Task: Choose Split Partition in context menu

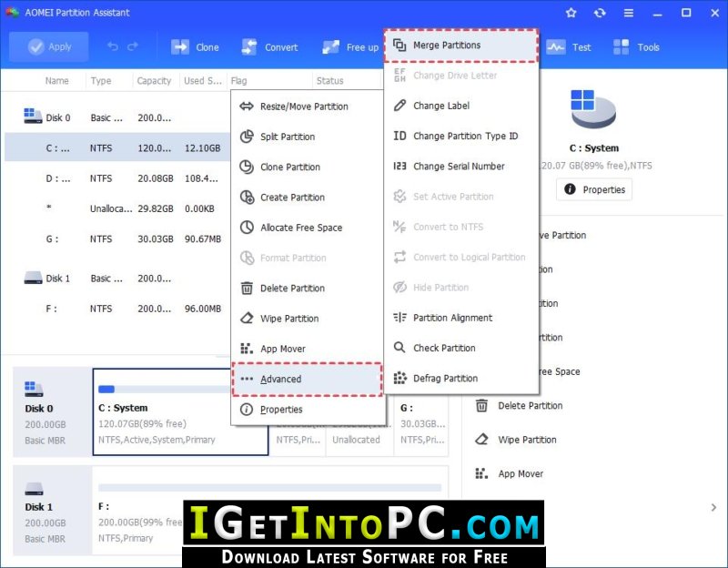Action: [x=288, y=137]
